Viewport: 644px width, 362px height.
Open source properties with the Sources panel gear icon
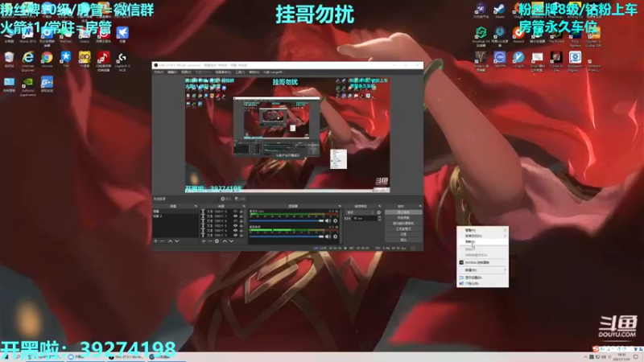(217, 241)
